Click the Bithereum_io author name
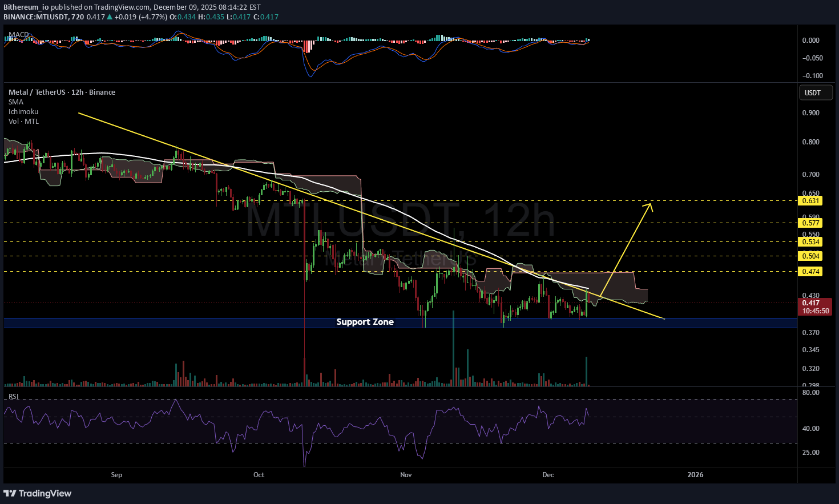Image resolution: width=839 pixels, height=504 pixels. click(26, 7)
